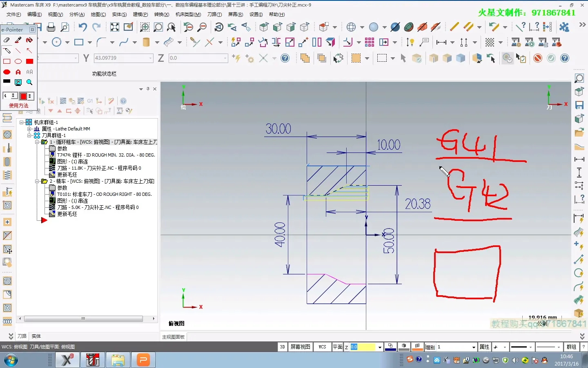Toggle the 3D mode button in status bar
The height and width of the screenshot is (368, 588).
pos(282,347)
